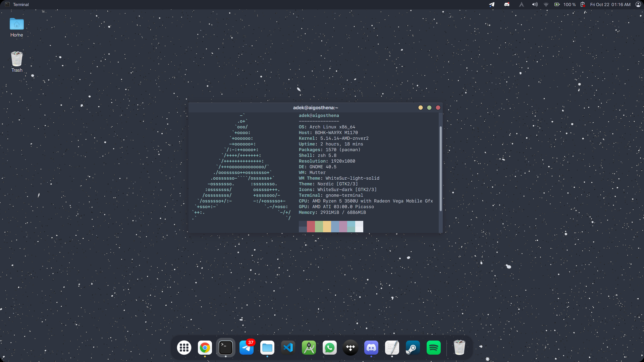Open the clipboard indicator in top bar
Image resolution: width=644 pixels, height=362 pixels.
tap(583, 5)
